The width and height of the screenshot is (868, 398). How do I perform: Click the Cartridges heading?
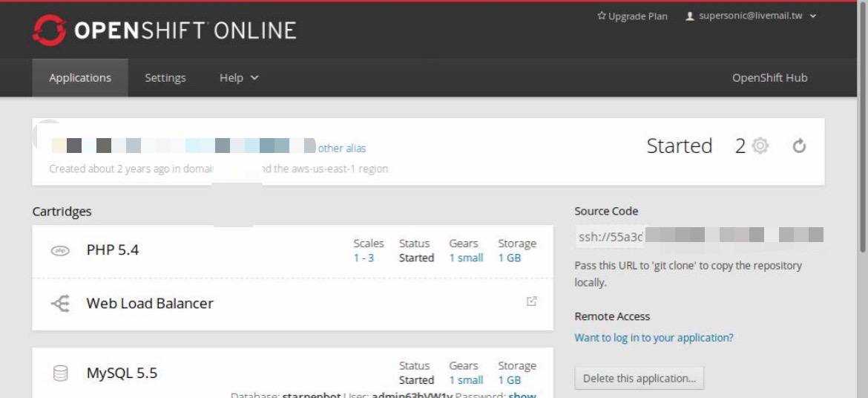[62, 212]
